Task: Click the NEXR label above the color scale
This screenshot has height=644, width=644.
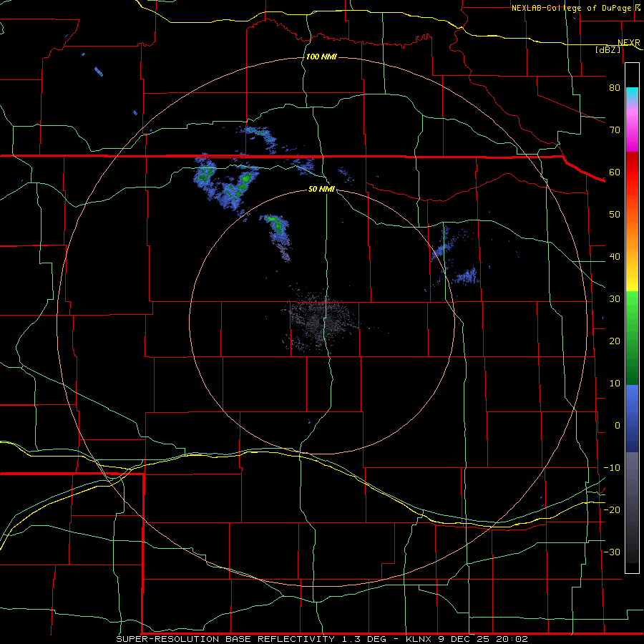Action: 628,43
